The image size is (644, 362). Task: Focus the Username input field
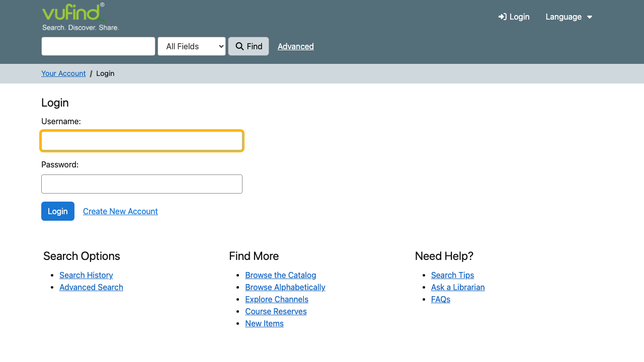[142, 141]
